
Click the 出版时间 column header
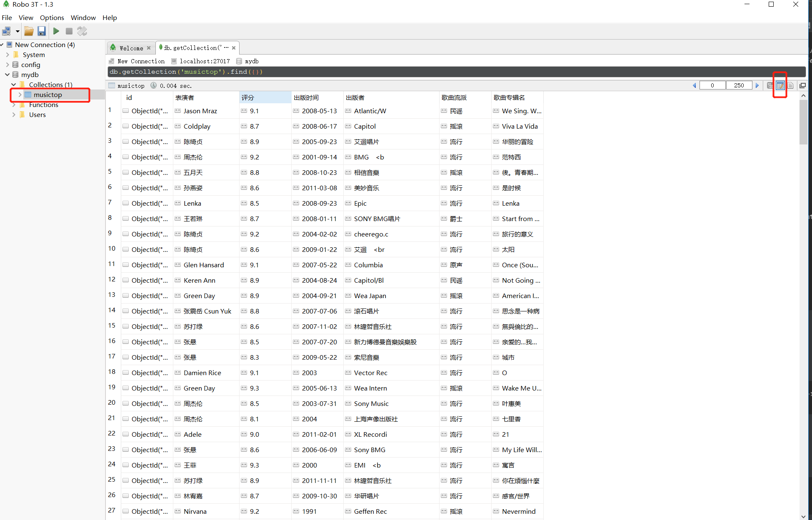(317, 97)
